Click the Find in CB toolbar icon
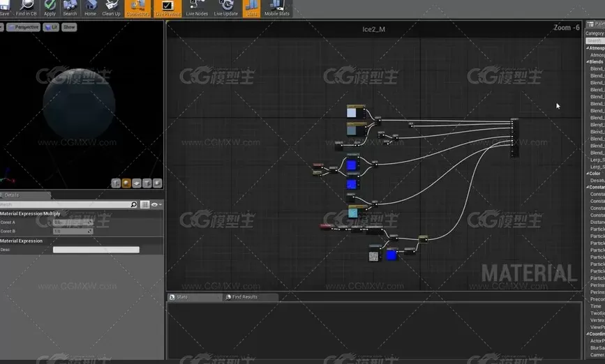 click(27, 8)
